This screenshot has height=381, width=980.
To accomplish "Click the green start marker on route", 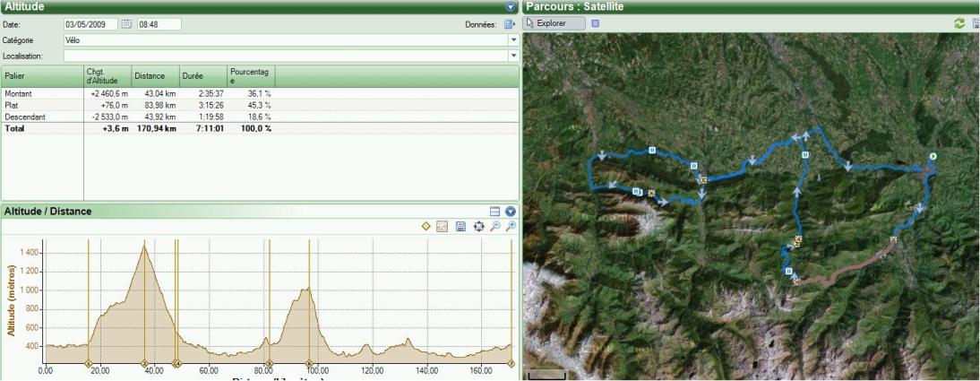I will [x=933, y=156].
